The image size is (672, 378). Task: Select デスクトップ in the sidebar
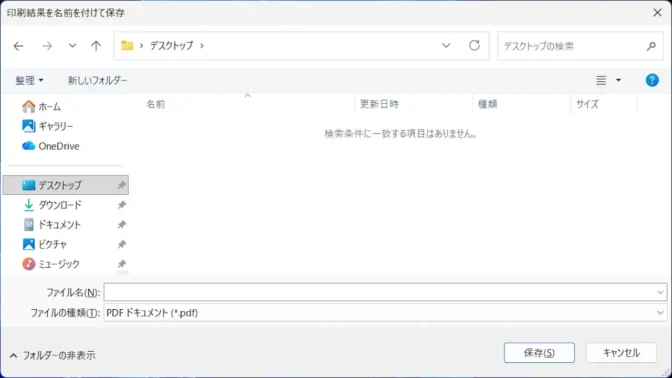pyautogui.click(x=66, y=185)
